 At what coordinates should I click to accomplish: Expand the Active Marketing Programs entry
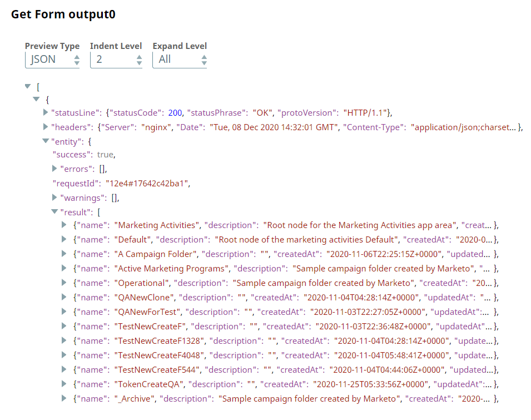click(64, 268)
